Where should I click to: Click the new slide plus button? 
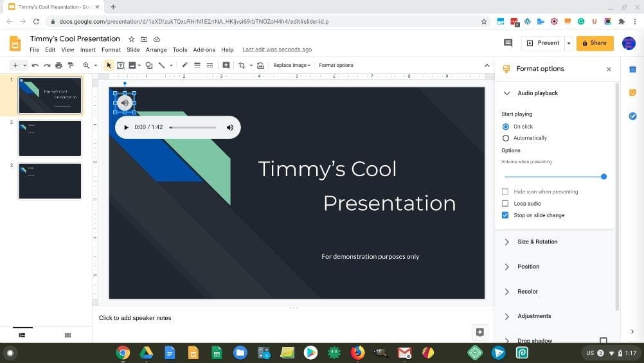tap(15, 66)
